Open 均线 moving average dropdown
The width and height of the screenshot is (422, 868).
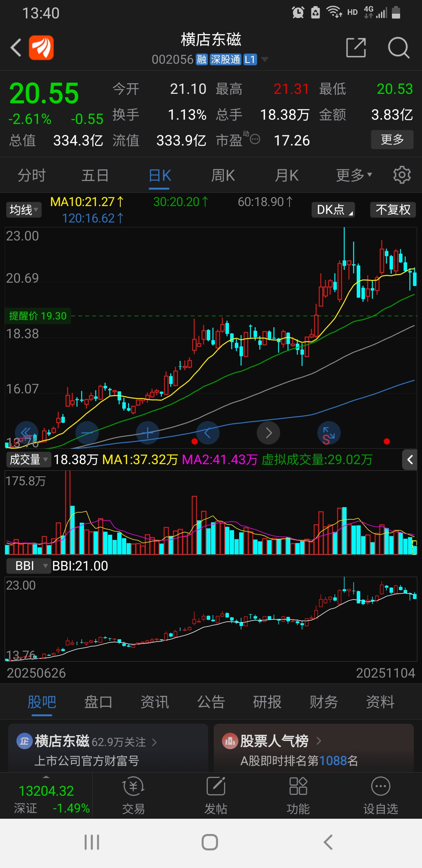tap(24, 210)
